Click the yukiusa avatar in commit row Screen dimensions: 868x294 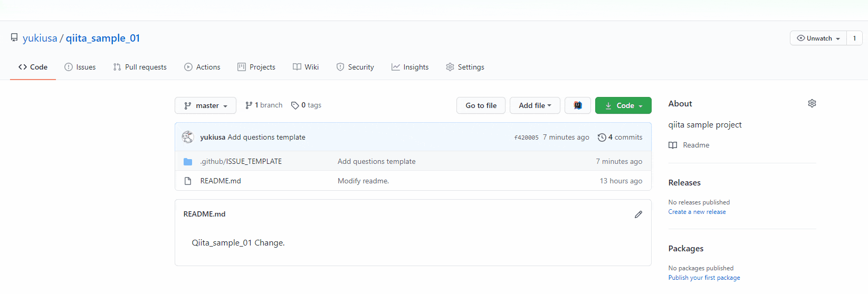[188, 137]
